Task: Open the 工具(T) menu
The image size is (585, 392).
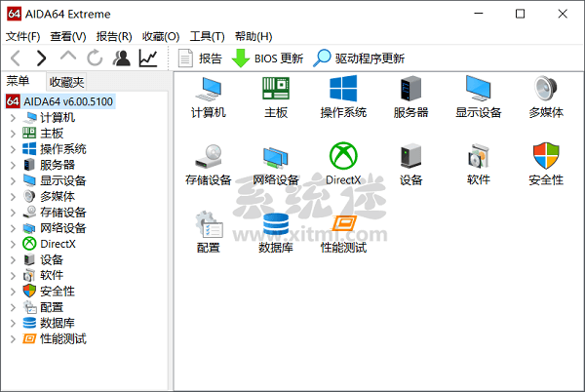Action: pyautogui.click(x=207, y=36)
